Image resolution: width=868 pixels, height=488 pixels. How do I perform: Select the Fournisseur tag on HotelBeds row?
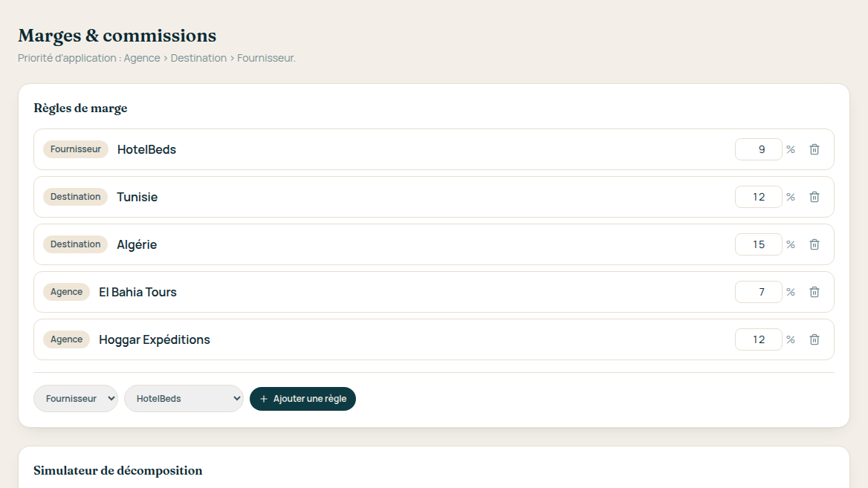coord(76,149)
